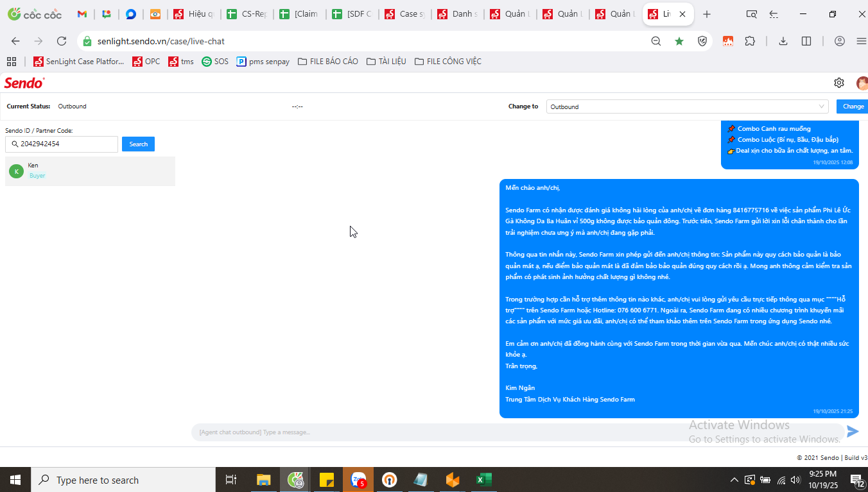Close the current Live chat tab
Image resolution: width=868 pixels, height=492 pixels.
[682, 14]
